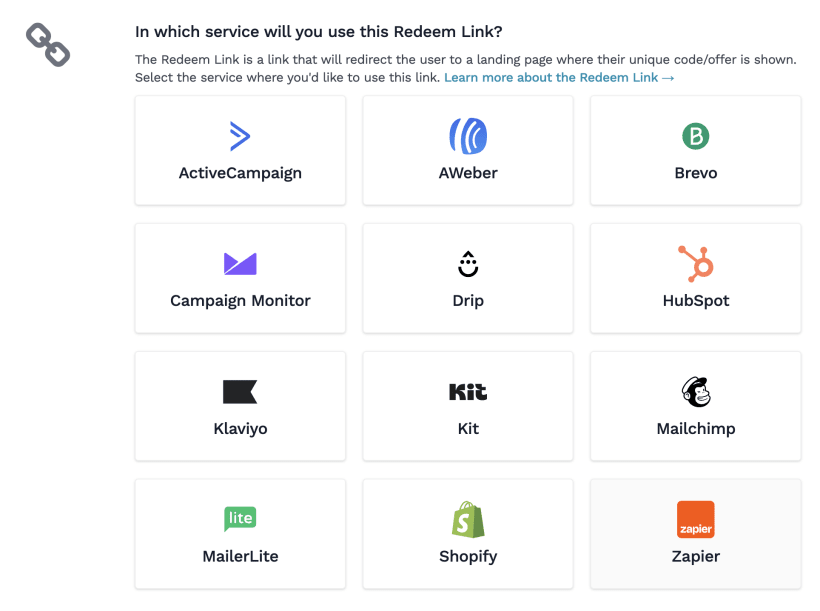
Task: Pick HubSpot from the service grid
Action: pos(695,278)
